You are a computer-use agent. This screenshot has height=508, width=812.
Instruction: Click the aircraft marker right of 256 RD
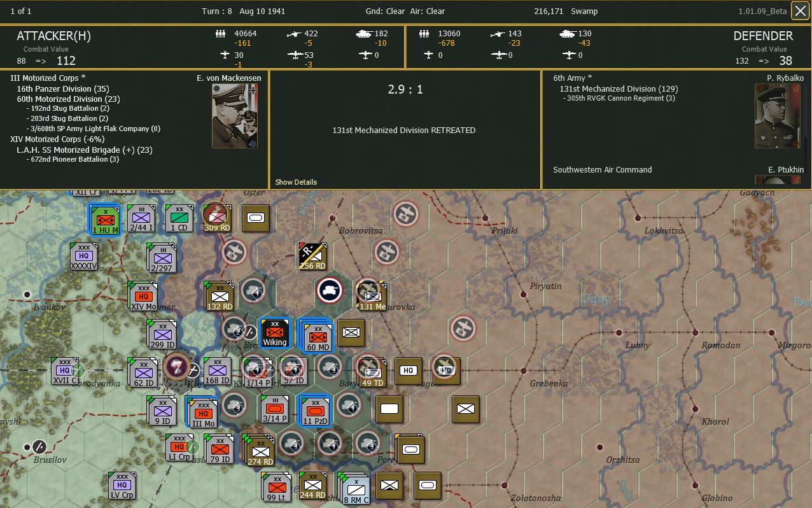(387, 252)
